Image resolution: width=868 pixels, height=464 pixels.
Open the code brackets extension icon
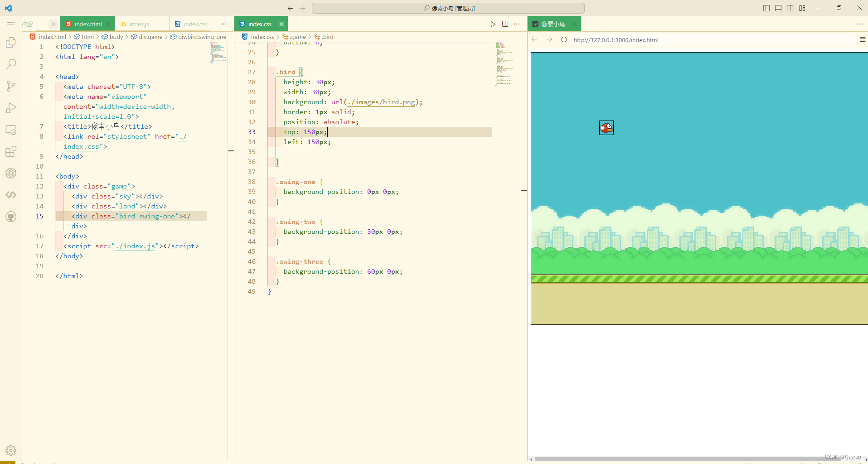pos(11,195)
